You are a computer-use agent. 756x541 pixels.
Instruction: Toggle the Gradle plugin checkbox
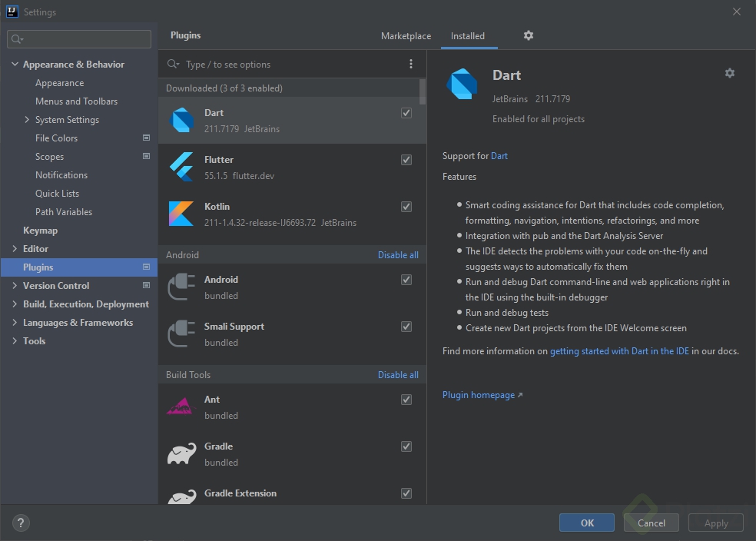click(406, 446)
